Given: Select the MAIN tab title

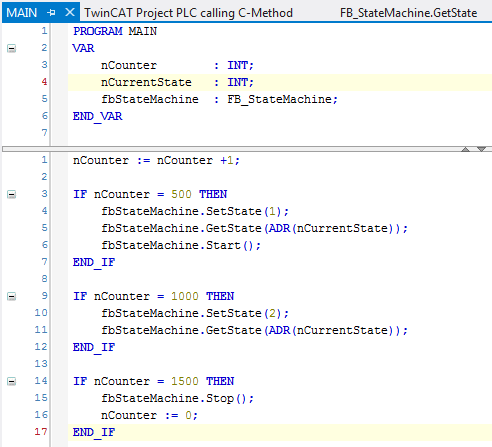Looking at the screenshot, I should click(22, 13).
